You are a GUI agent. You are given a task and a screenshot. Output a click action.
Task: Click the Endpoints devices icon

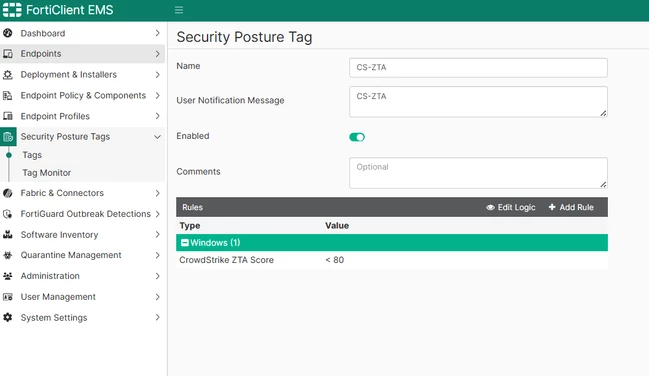tap(7, 54)
